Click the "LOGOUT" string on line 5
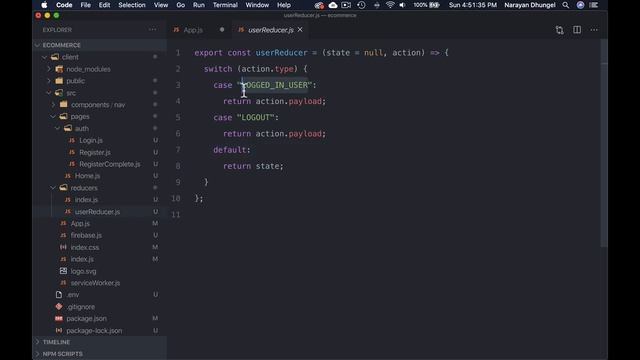Viewport: 640px width, 360px height. 256,118
